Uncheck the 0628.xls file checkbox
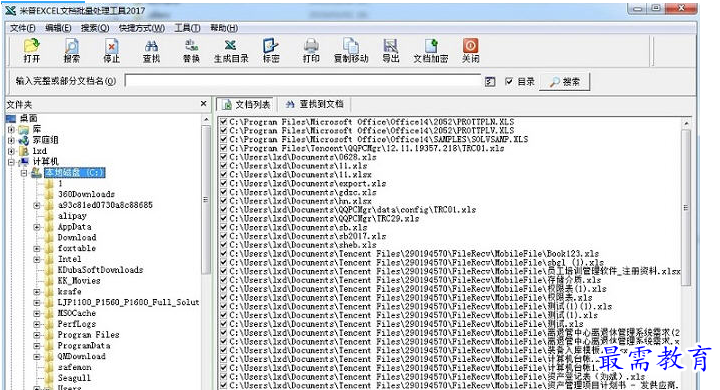720x390 pixels. click(224, 157)
